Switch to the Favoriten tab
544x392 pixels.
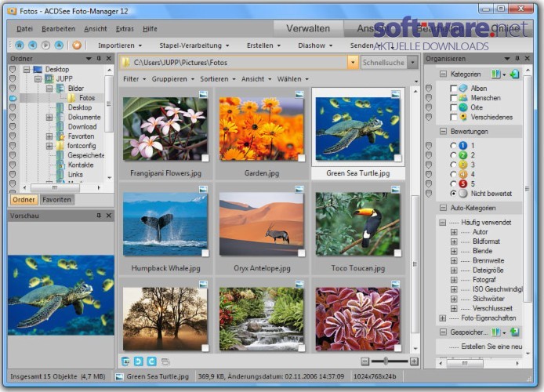tap(56, 200)
